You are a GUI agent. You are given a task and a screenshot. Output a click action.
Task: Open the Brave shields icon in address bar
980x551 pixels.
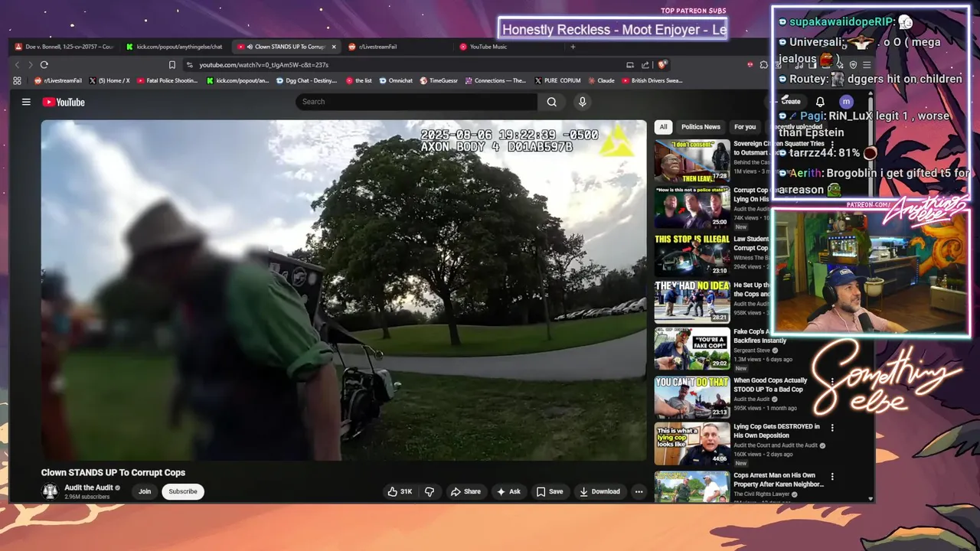(663, 65)
